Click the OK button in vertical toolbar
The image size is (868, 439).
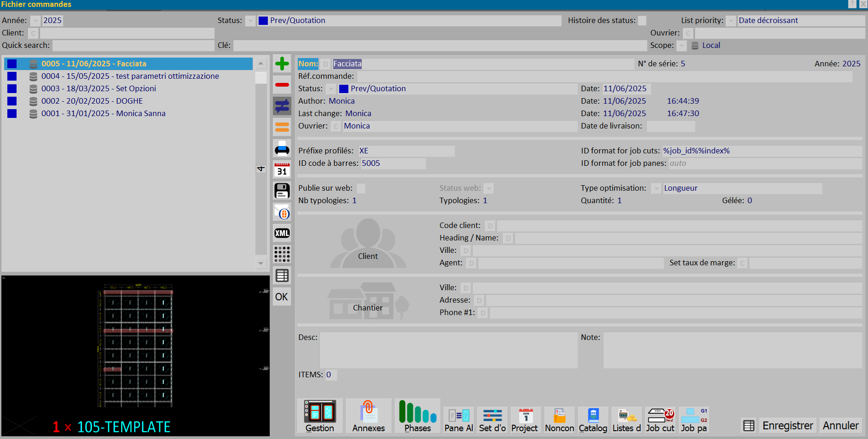tap(282, 297)
